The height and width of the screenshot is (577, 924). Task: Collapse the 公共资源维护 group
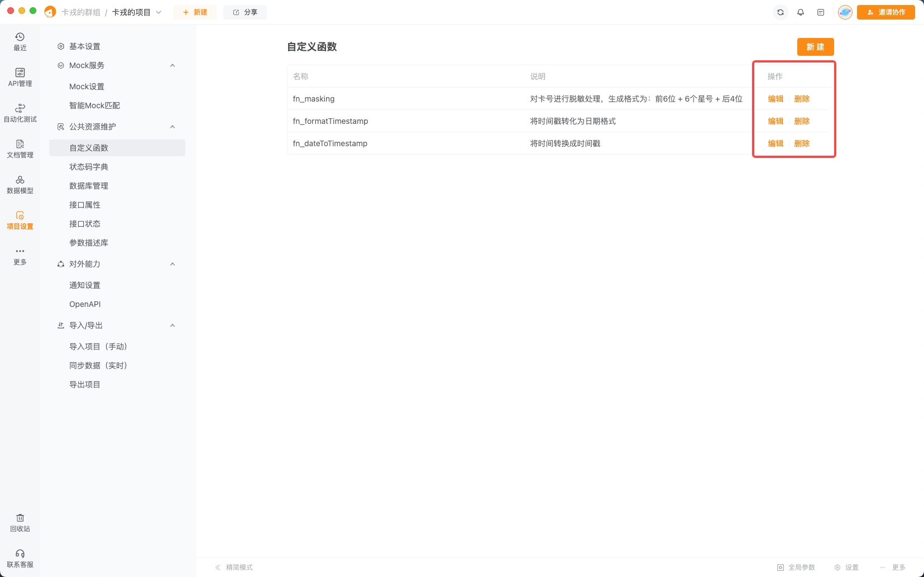(x=173, y=127)
